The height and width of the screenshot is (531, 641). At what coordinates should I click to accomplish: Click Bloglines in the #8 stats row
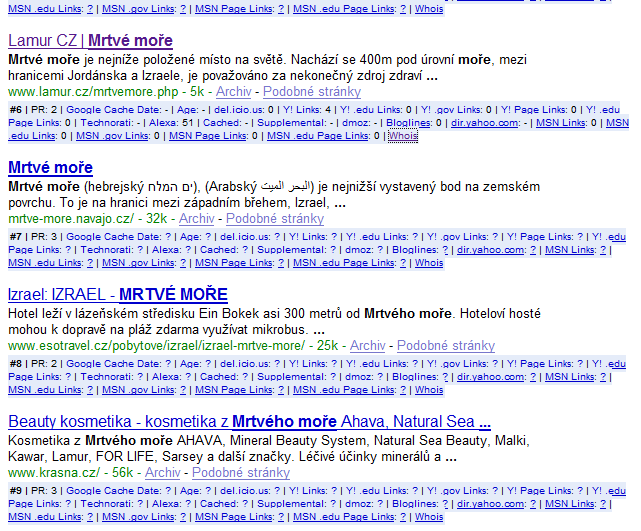click(x=415, y=377)
